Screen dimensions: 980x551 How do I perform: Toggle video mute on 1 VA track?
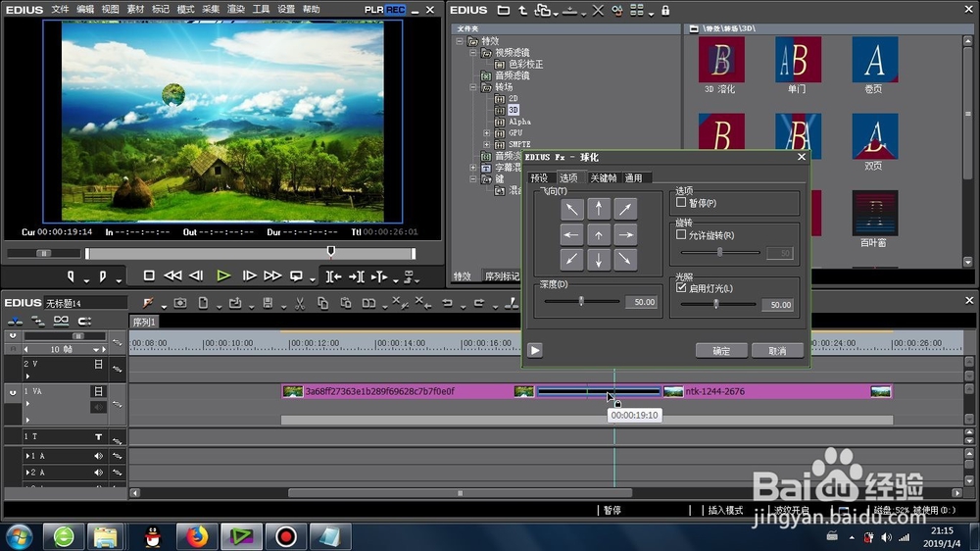coord(98,391)
